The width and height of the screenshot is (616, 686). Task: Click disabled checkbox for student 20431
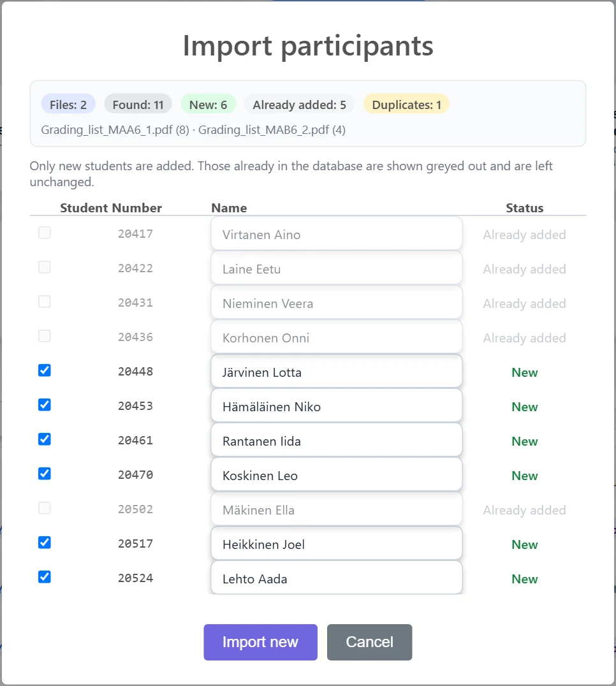coord(45,302)
